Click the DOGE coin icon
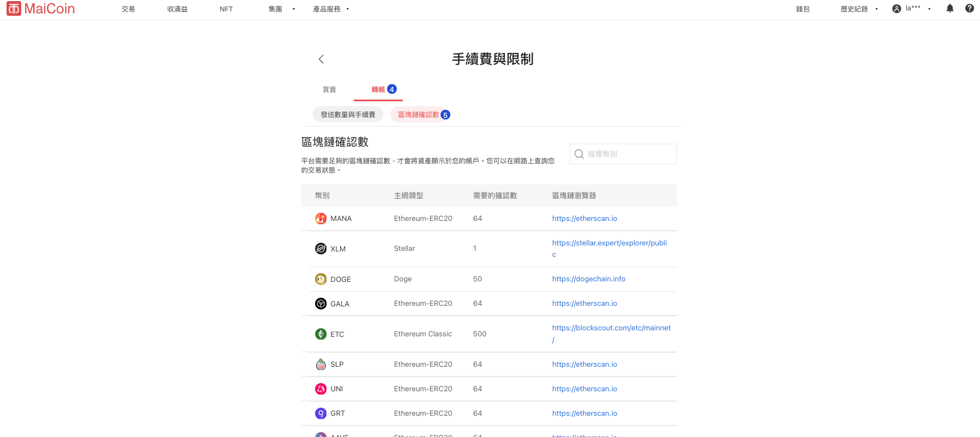 (x=321, y=279)
